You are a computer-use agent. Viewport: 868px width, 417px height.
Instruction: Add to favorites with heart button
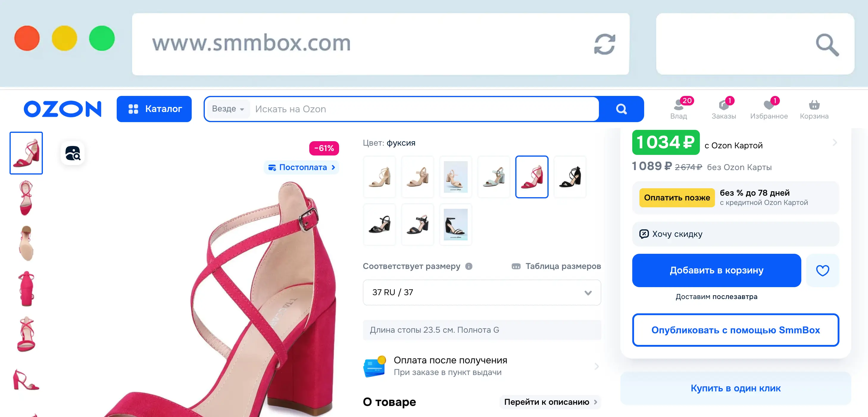tap(822, 270)
